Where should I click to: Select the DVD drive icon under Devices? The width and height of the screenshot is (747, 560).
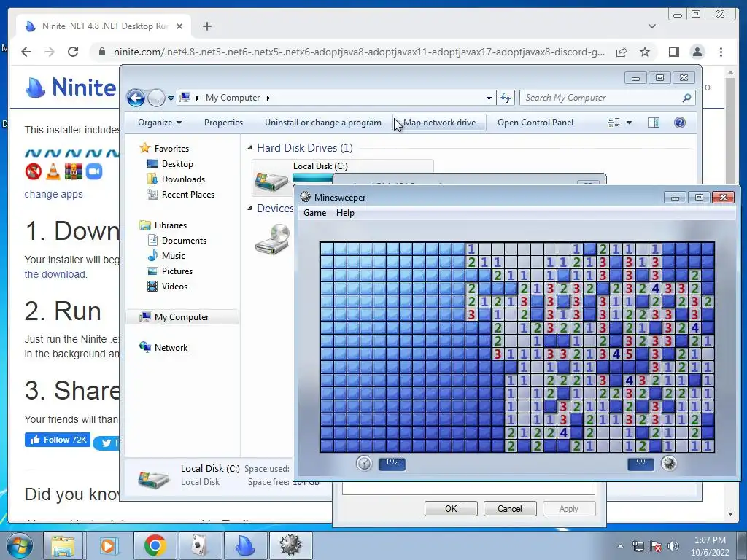[273, 239]
